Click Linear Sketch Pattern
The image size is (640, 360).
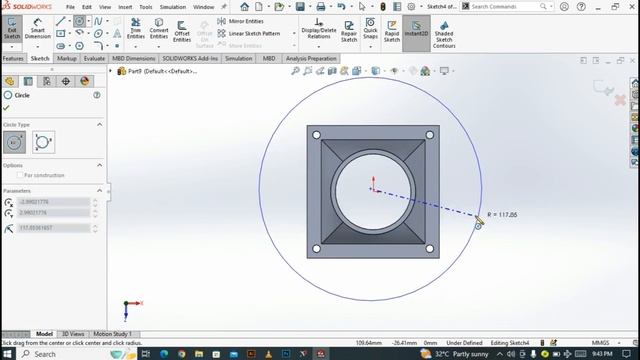click(x=249, y=33)
